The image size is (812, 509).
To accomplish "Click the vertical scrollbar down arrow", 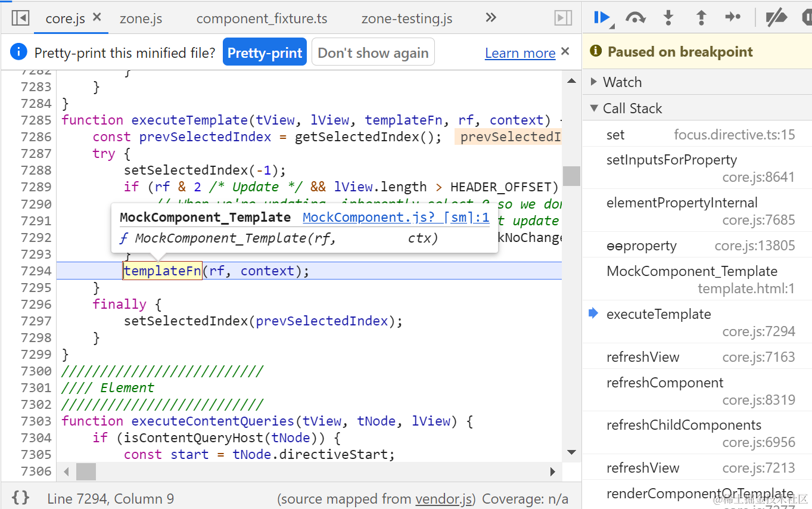I will pos(571,452).
